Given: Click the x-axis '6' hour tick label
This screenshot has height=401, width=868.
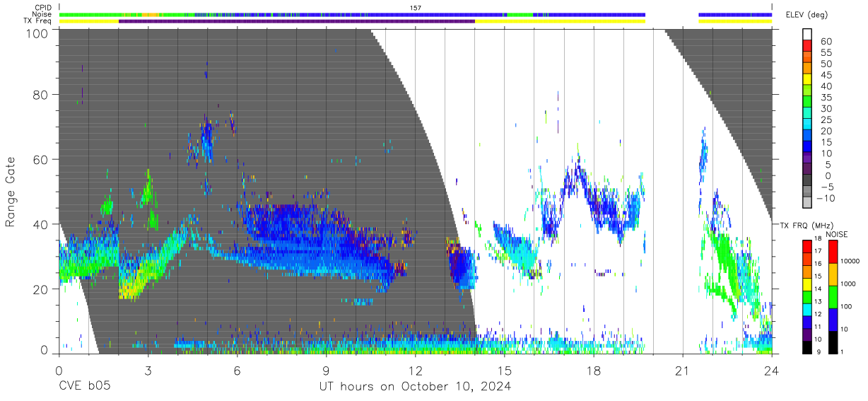Looking at the screenshot, I should coord(237,370).
